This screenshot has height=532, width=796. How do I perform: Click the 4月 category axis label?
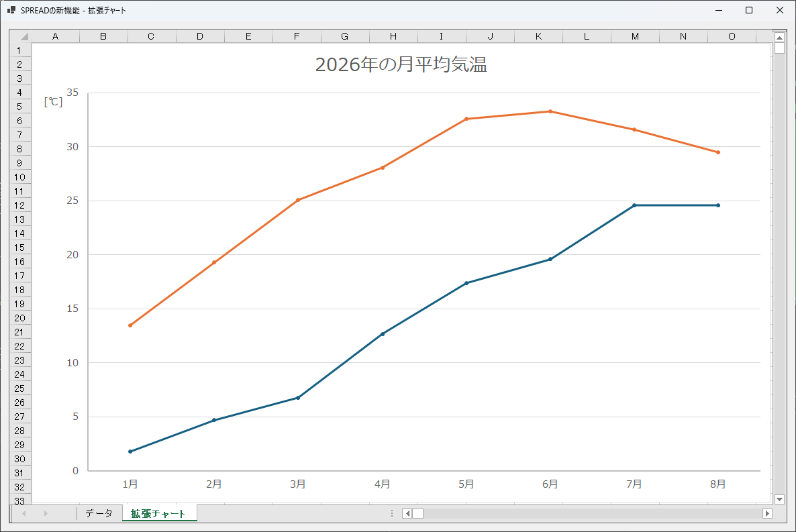click(x=383, y=484)
